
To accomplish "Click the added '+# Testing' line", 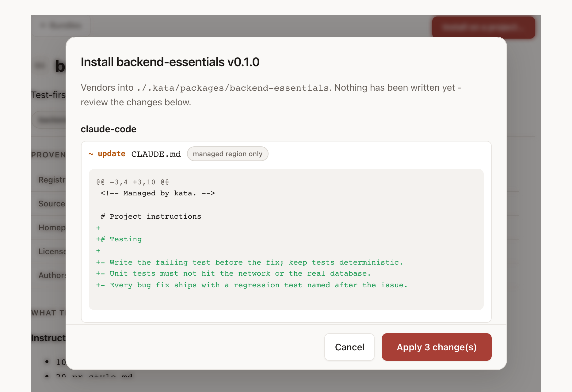I will pos(119,239).
